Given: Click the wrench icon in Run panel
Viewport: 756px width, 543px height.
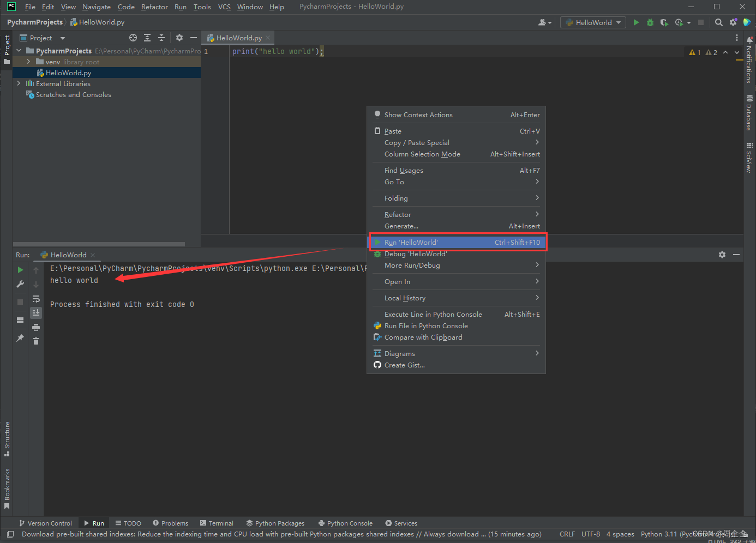Looking at the screenshot, I should click(x=20, y=284).
